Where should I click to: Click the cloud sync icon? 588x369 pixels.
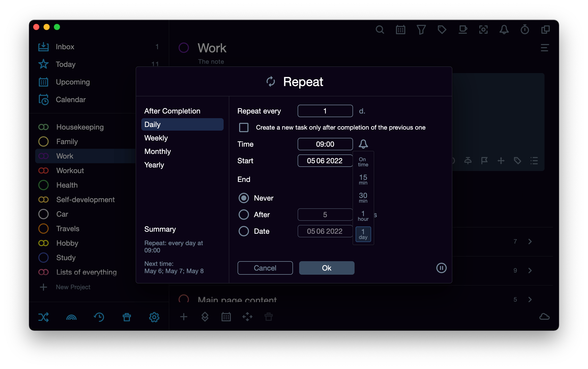coord(544,317)
